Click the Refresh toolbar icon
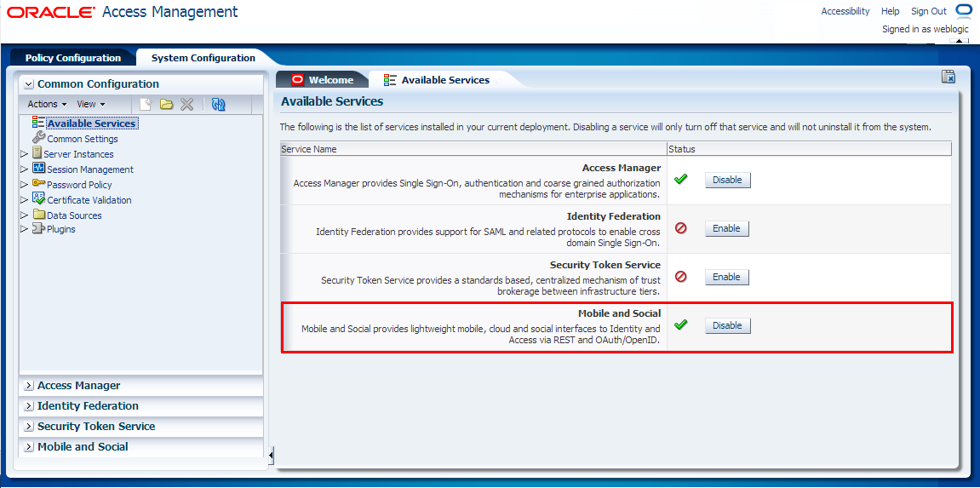Viewport: 980px width, 488px height. pos(218,105)
